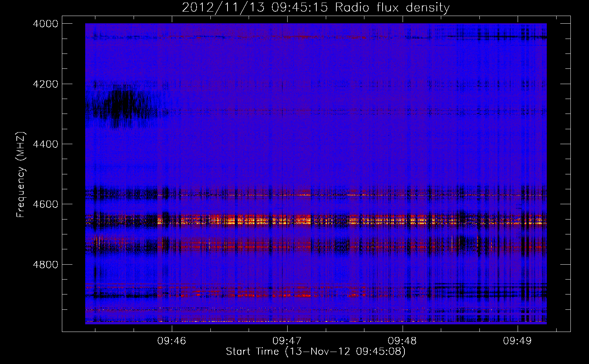This screenshot has width=589, height=364.
Task: Select the 4200 frequency tick label
Action: click(46, 84)
